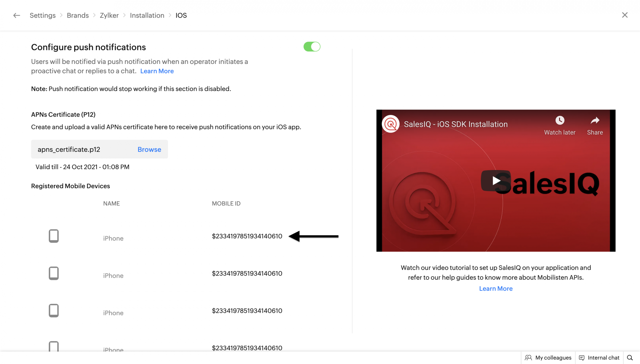The image size is (640, 364).
Task: Click the first iPhone device icon
Action: click(x=54, y=236)
